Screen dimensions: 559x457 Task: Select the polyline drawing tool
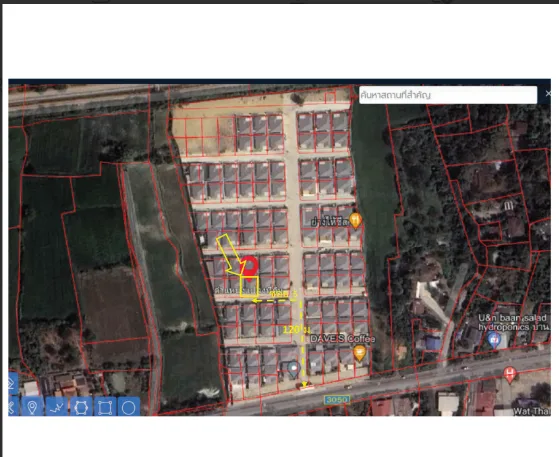pos(56,407)
